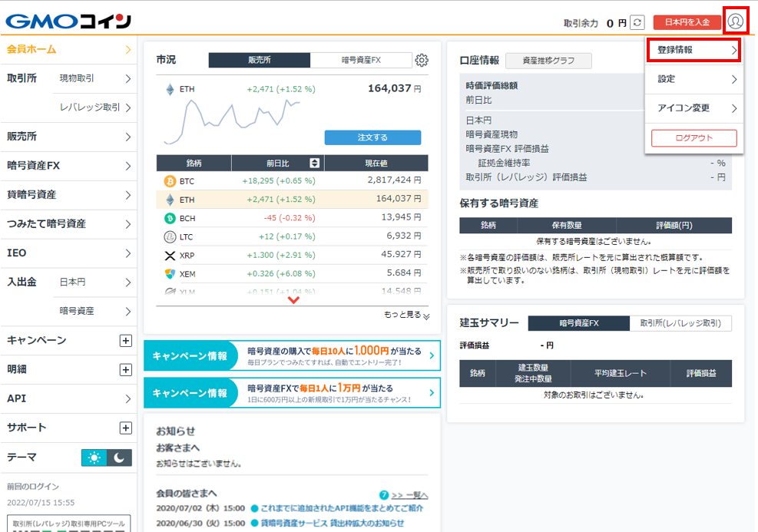Image resolution: width=758 pixels, height=532 pixels.
Task: Select light theme sun icon
Action: pos(94,458)
